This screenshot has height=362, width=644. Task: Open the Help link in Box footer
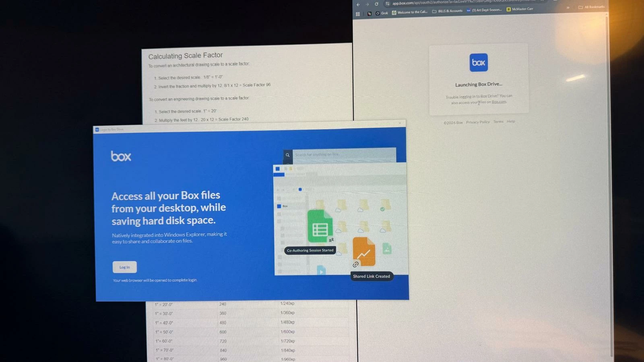pyautogui.click(x=511, y=121)
